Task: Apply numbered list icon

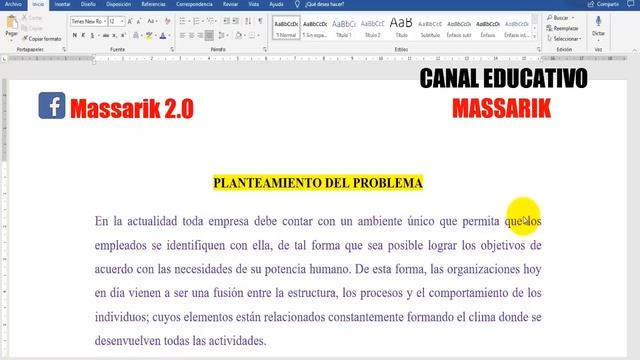Action: 196,21
